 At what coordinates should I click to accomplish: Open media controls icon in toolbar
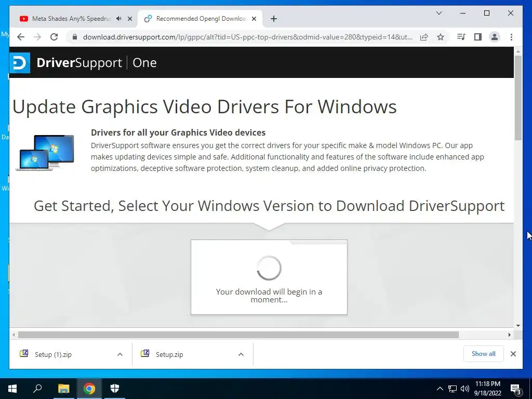coord(461,37)
